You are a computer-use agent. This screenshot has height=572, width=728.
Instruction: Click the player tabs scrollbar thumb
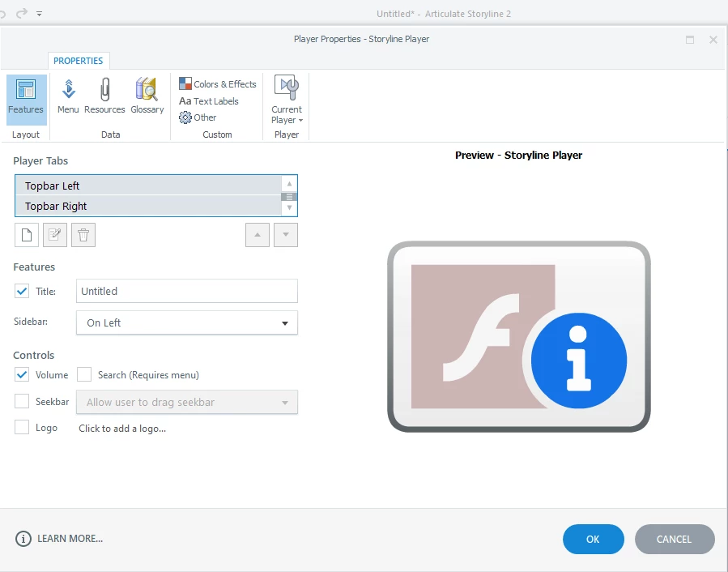tap(289, 197)
